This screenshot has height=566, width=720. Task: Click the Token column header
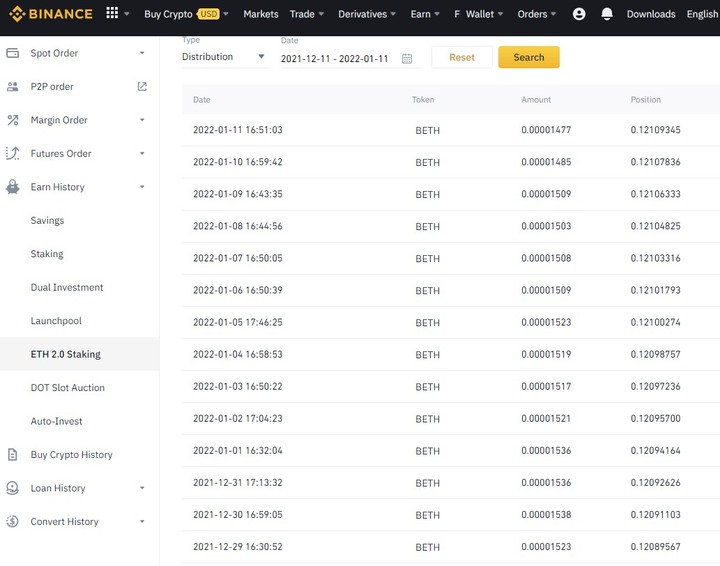tap(423, 100)
